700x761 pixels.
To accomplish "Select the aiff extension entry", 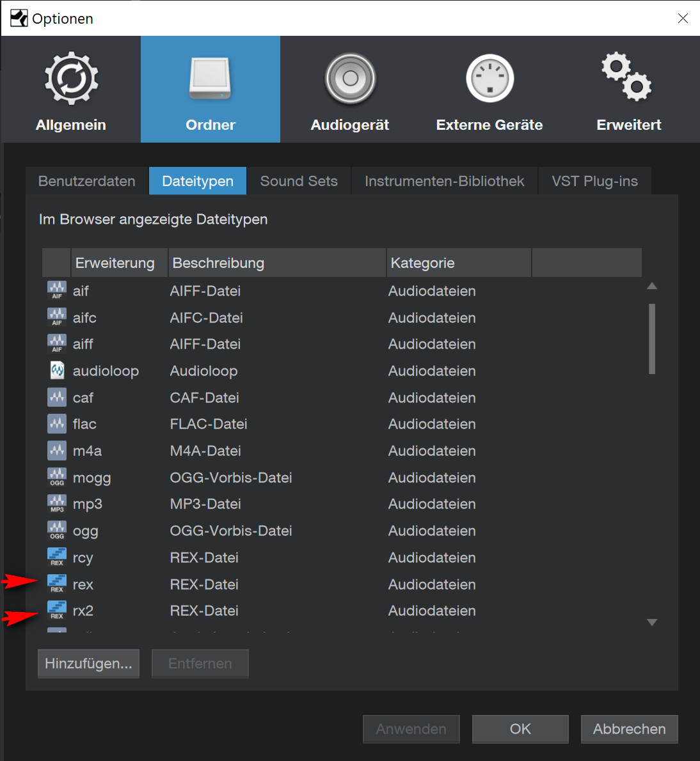I will [83, 344].
